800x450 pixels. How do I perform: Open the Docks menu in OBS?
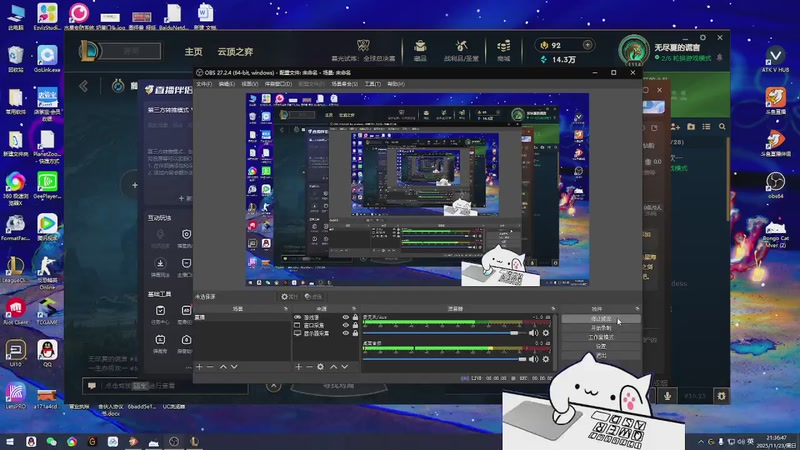pyautogui.click(x=278, y=84)
